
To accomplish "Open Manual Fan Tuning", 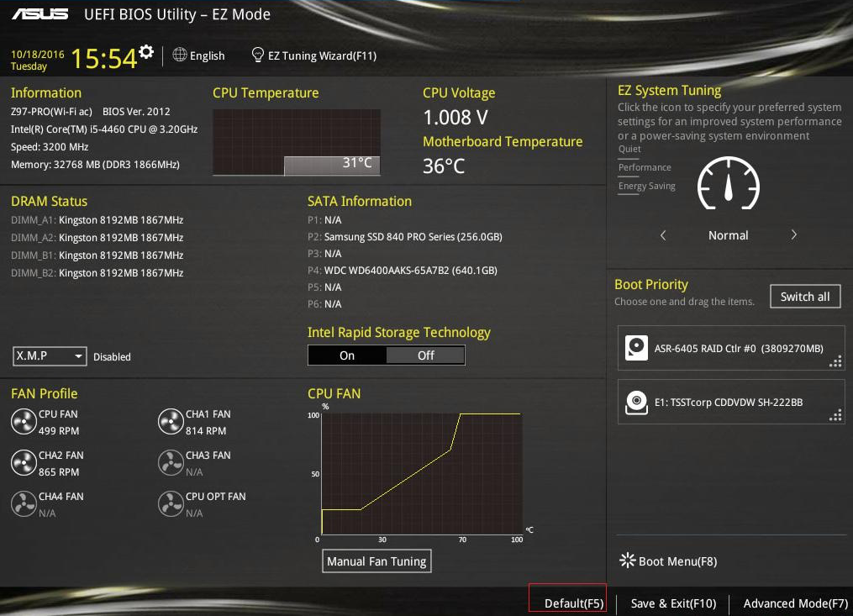I will pos(376,561).
